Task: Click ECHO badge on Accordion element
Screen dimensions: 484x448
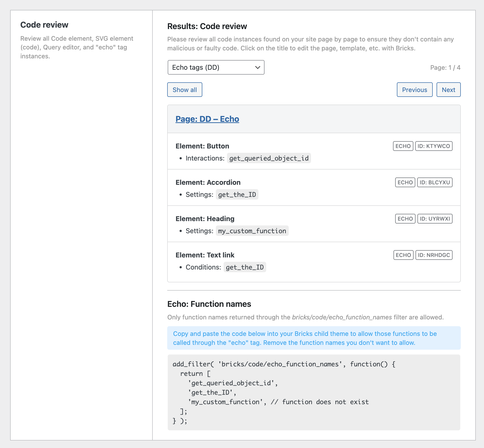Action: point(405,182)
